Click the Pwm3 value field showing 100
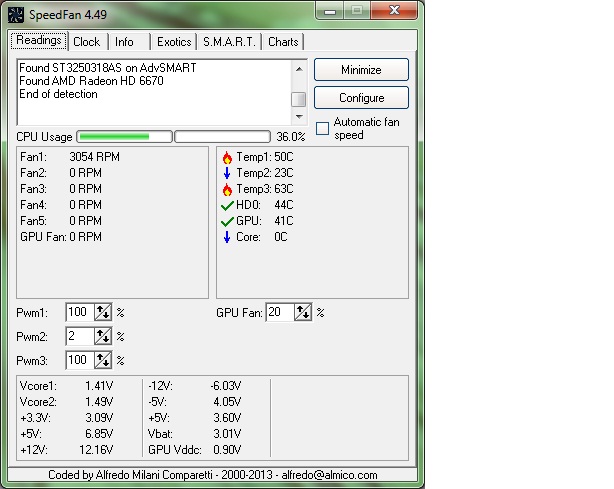The width and height of the screenshot is (614, 489). tap(80, 360)
